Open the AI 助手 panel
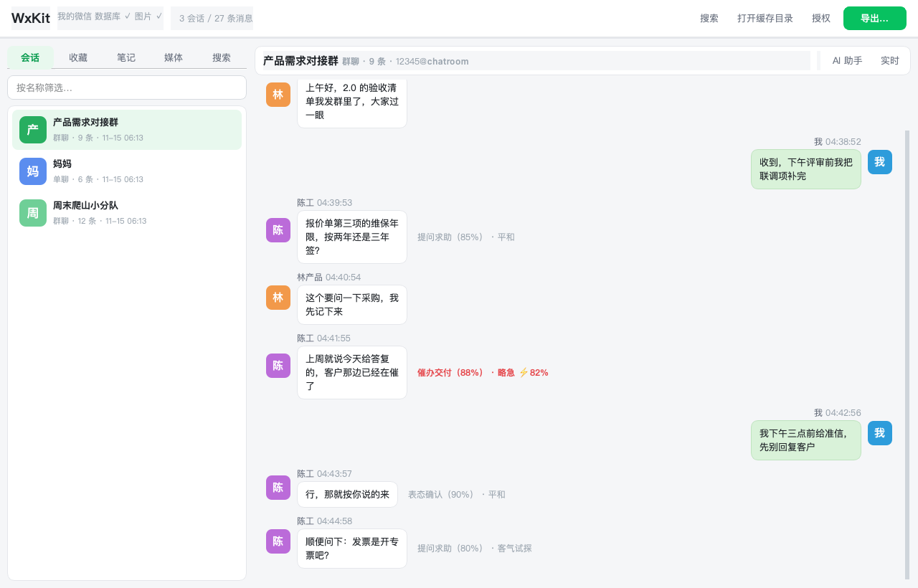Screen dimensions: 918x588 click(x=848, y=61)
